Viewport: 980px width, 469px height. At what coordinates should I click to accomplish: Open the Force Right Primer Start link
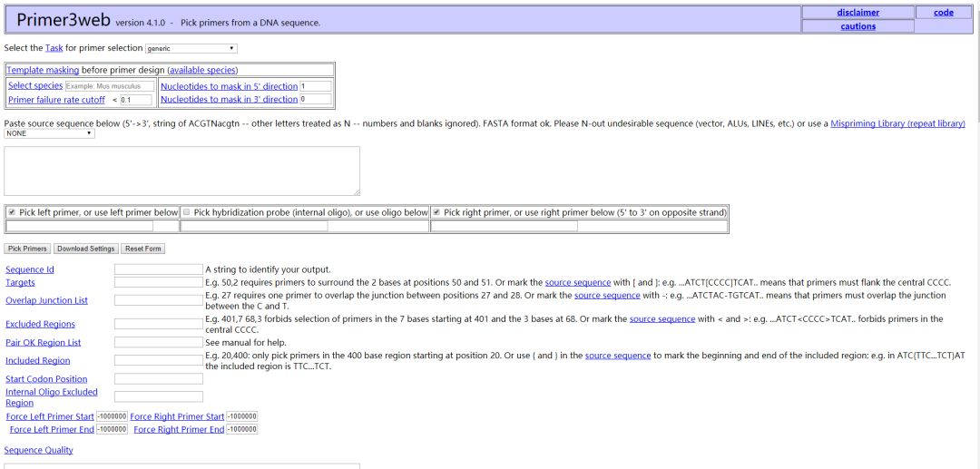178,416
